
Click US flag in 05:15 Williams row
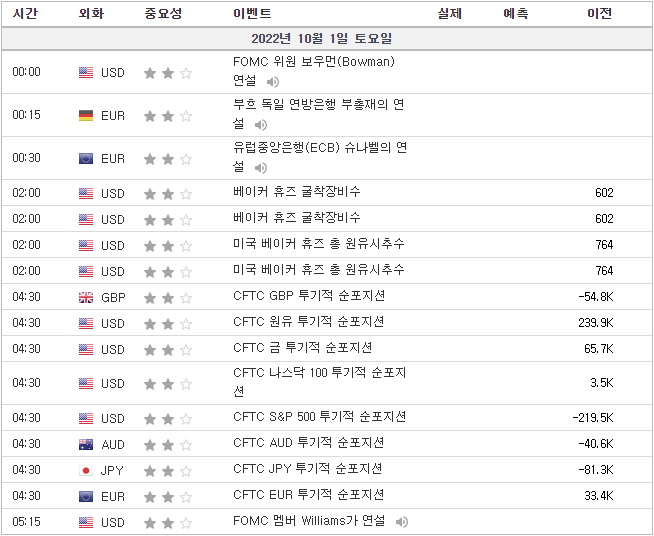tap(86, 522)
